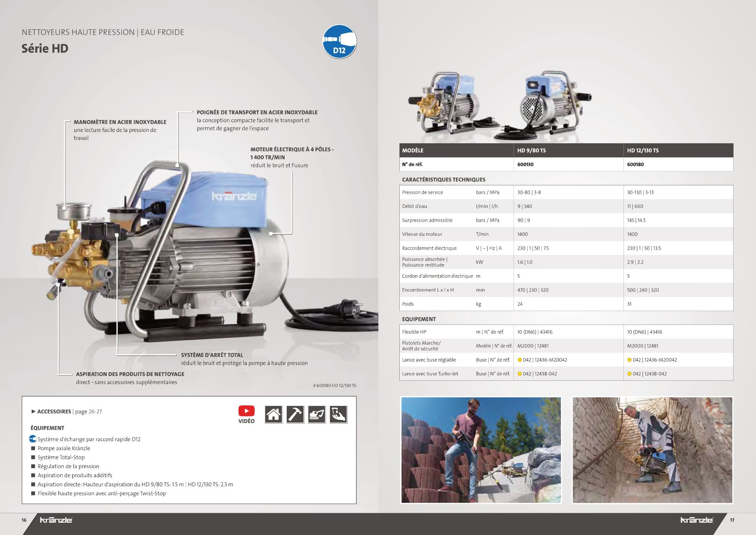Screen dimensions: 756x535
Task: Click the hammer application icon
Action: click(x=295, y=414)
